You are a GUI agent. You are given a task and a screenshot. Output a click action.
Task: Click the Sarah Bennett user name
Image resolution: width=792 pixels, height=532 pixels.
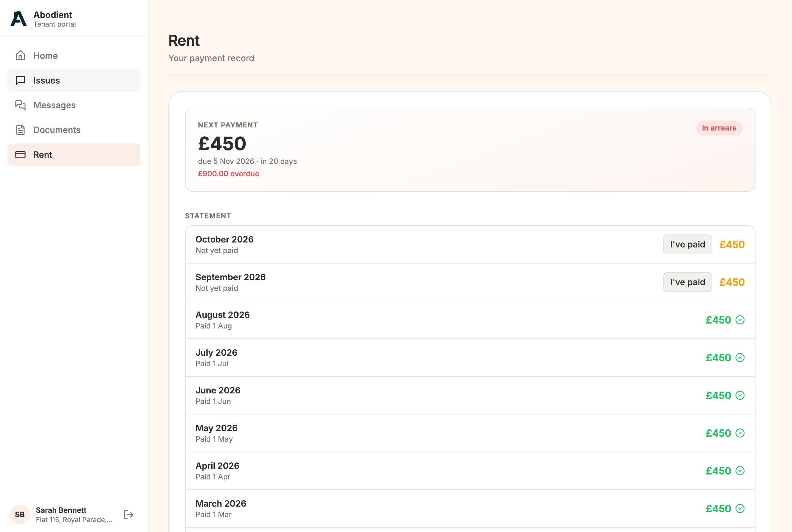[x=61, y=510]
